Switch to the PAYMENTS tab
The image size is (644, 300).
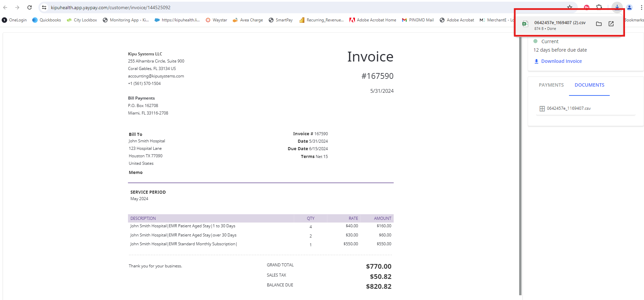click(551, 85)
